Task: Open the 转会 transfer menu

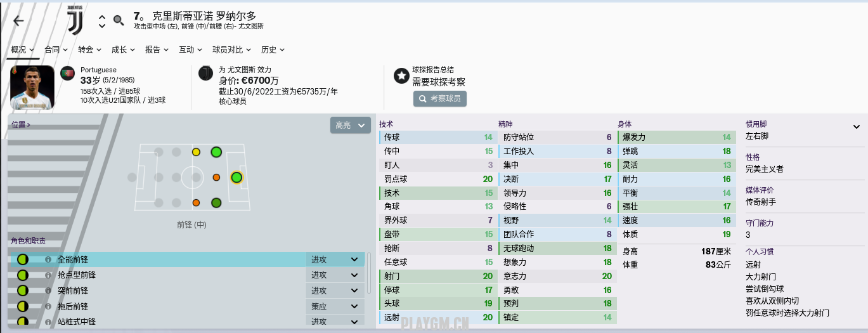Action: pyautogui.click(x=89, y=49)
